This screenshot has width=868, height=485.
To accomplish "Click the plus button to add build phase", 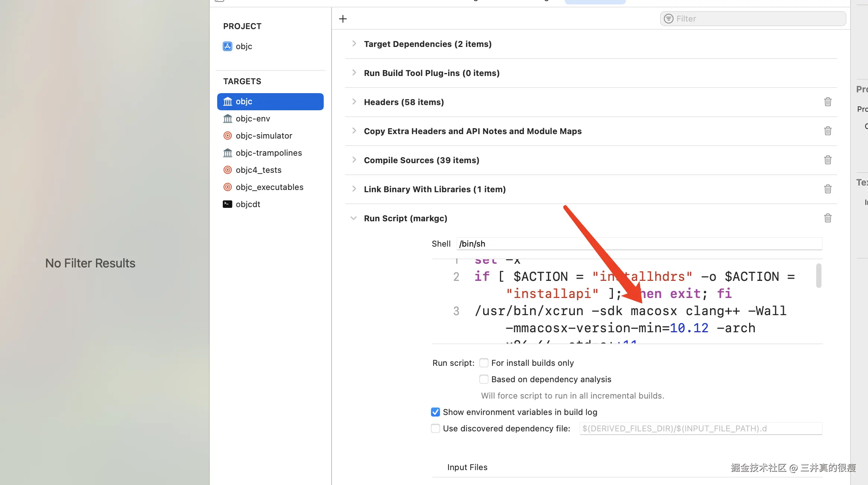I will [x=343, y=19].
